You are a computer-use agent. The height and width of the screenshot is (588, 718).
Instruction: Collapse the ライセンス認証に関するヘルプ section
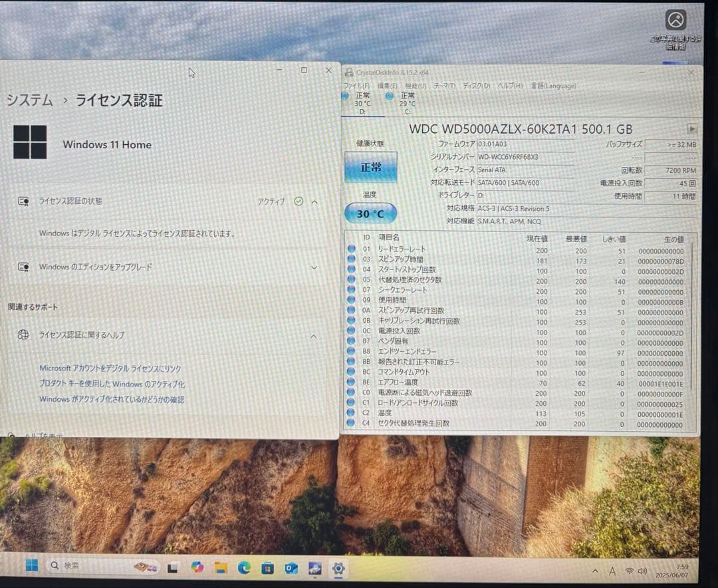point(314,335)
